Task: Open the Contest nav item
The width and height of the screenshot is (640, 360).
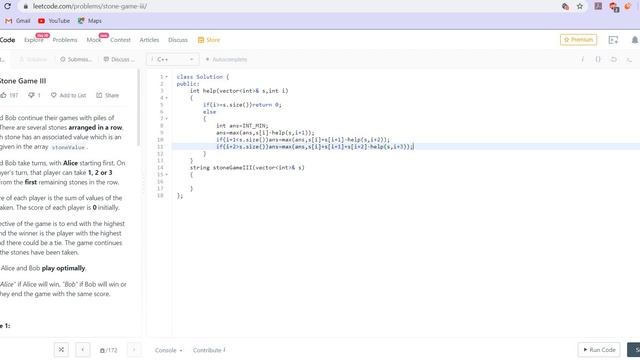Action: pyautogui.click(x=120, y=40)
